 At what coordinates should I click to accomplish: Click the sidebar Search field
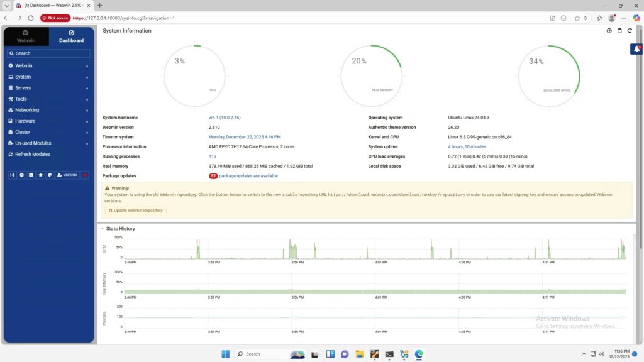click(x=48, y=53)
